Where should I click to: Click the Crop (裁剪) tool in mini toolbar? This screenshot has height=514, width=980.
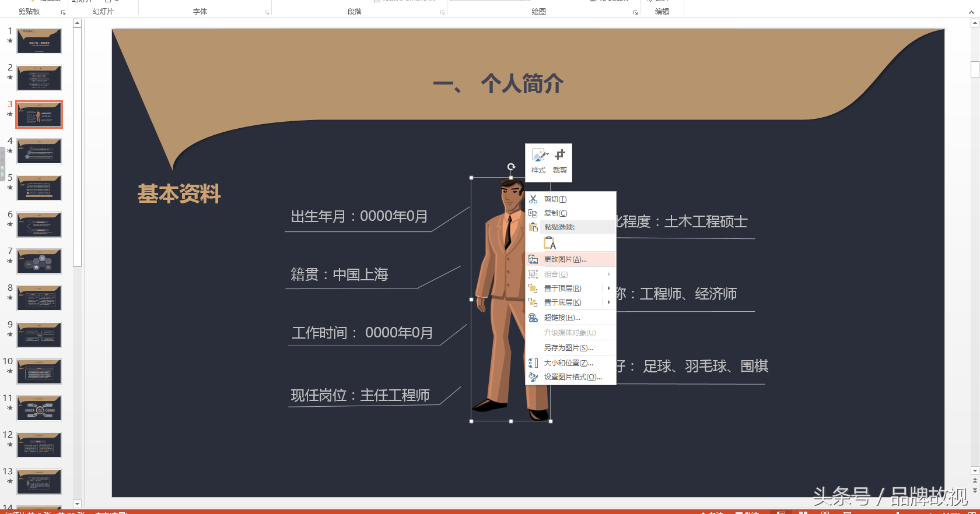click(x=560, y=161)
